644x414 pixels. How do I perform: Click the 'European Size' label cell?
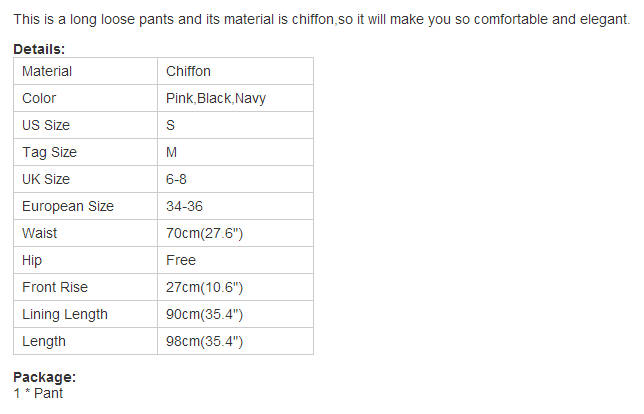[x=67, y=206]
